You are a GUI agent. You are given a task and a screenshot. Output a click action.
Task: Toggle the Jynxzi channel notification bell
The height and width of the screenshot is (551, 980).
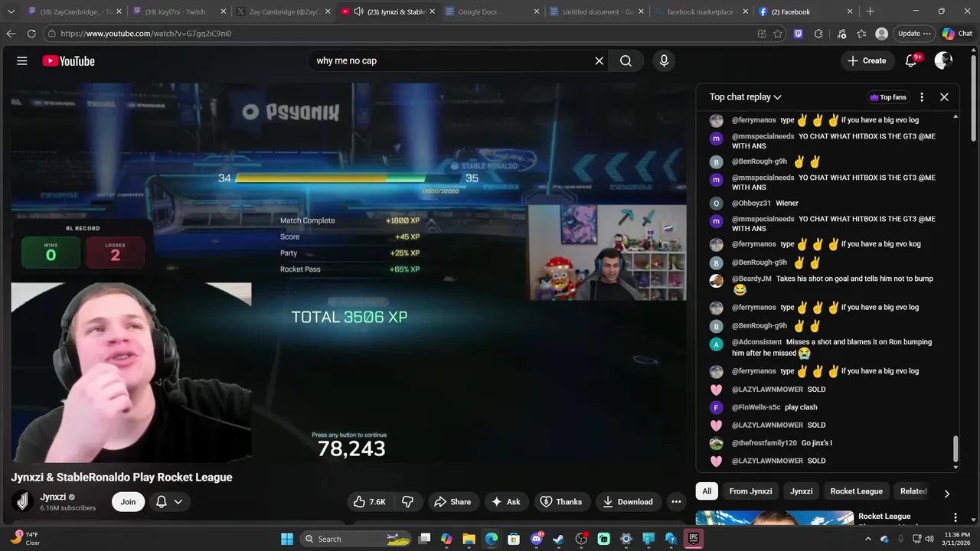(x=162, y=502)
